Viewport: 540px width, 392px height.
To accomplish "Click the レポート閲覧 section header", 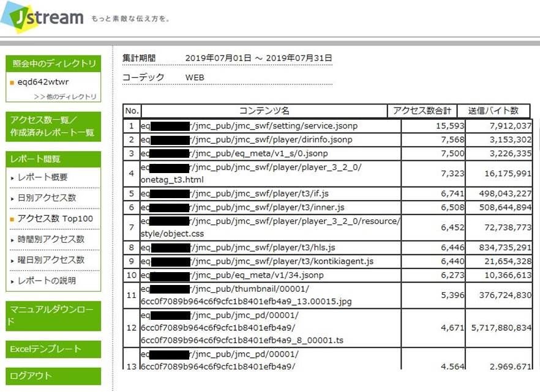I will [53, 159].
